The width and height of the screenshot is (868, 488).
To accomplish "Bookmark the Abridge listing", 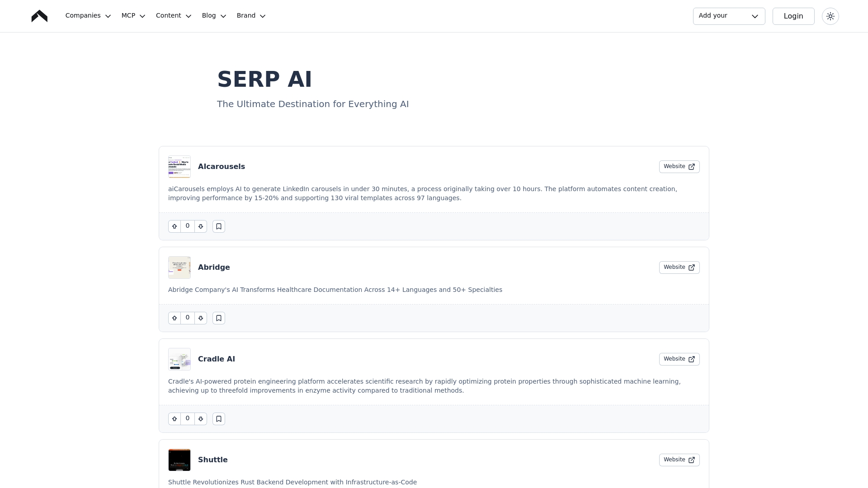I will (219, 318).
